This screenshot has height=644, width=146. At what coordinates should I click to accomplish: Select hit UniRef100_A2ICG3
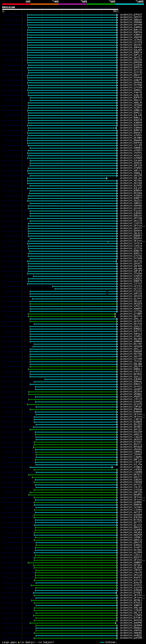pyautogui.click(x=131, y=286)
